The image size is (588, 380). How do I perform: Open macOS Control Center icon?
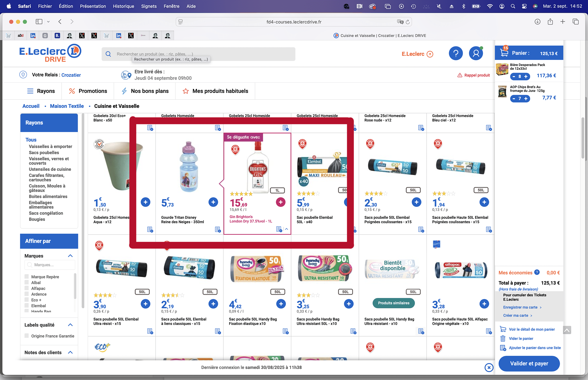coord(524,6)
